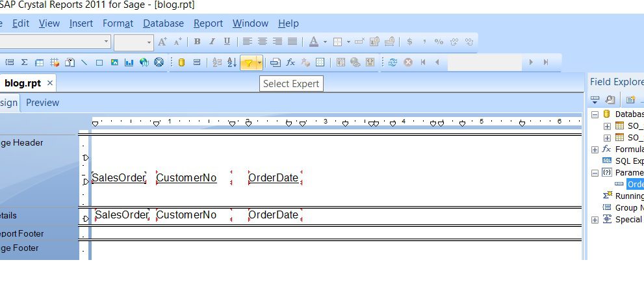Toggle underline formatting
Screen dimensions: 644x299
pos(227,42)
